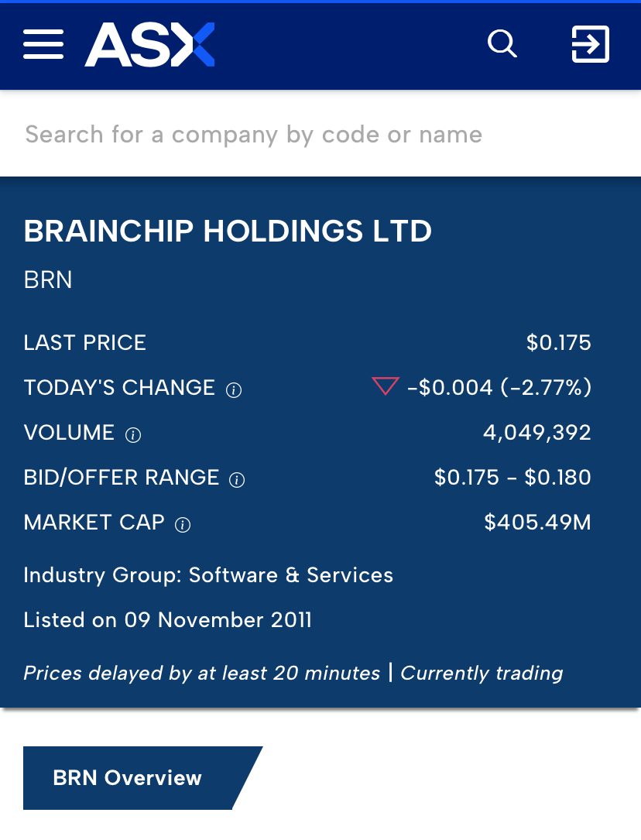641x840 pixels.
Task: Click the sign-in icon in the header
Action: (x=590, y=44)
